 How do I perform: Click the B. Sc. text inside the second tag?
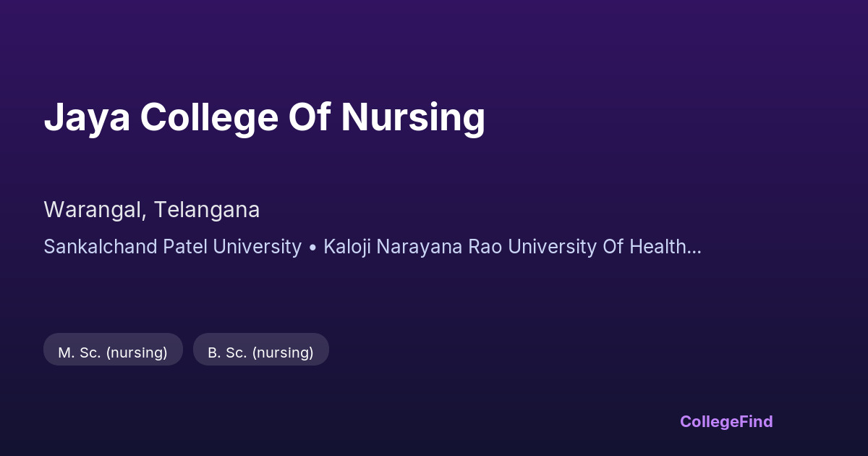coord(228,352)
